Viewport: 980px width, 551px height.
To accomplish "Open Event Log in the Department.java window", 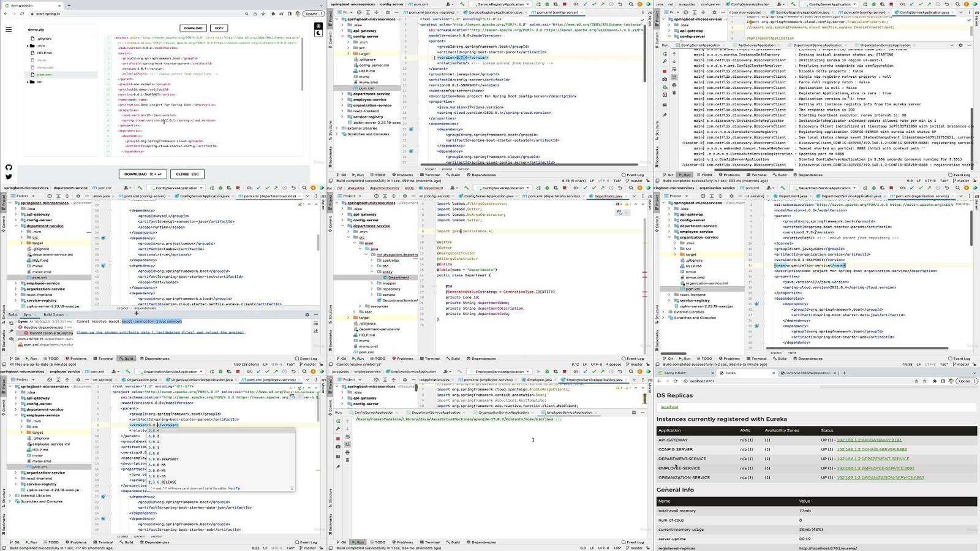I will pos(633,359).
